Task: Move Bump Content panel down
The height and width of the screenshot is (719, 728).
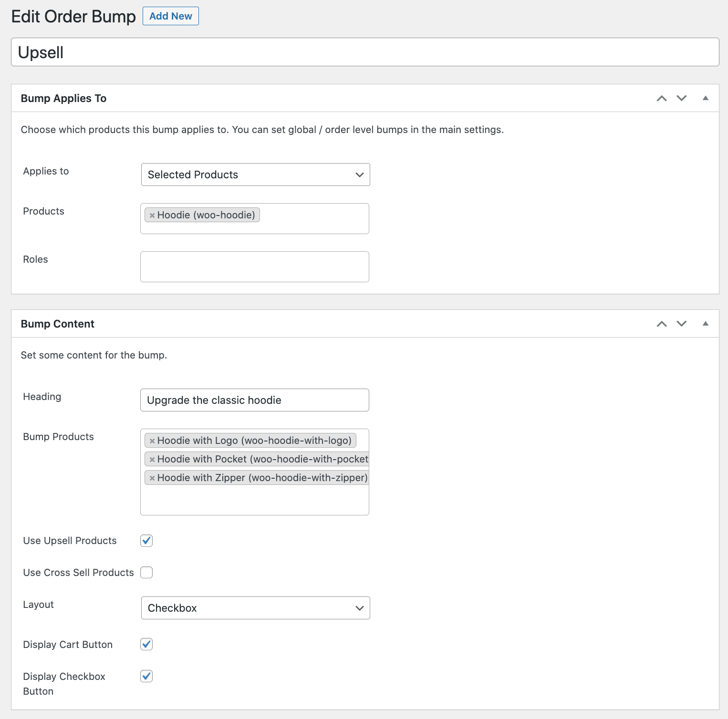Action: [x=681, y=324]
